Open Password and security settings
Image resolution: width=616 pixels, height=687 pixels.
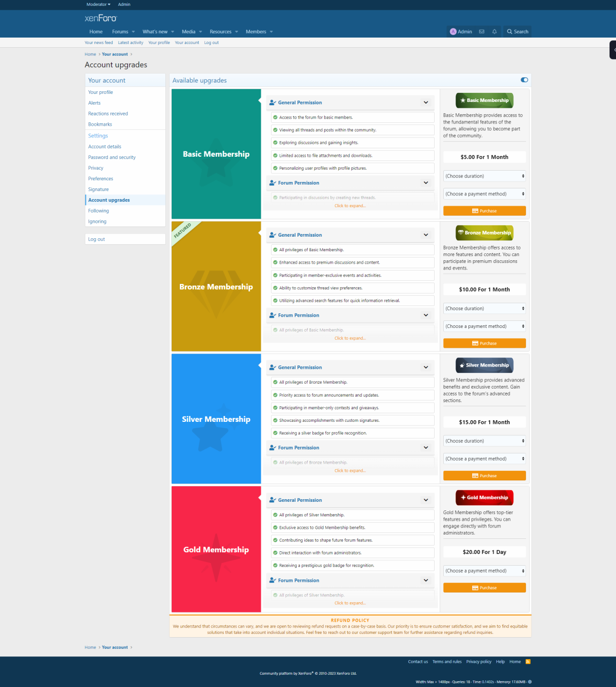pyautogui.click(x=112, y=157)
